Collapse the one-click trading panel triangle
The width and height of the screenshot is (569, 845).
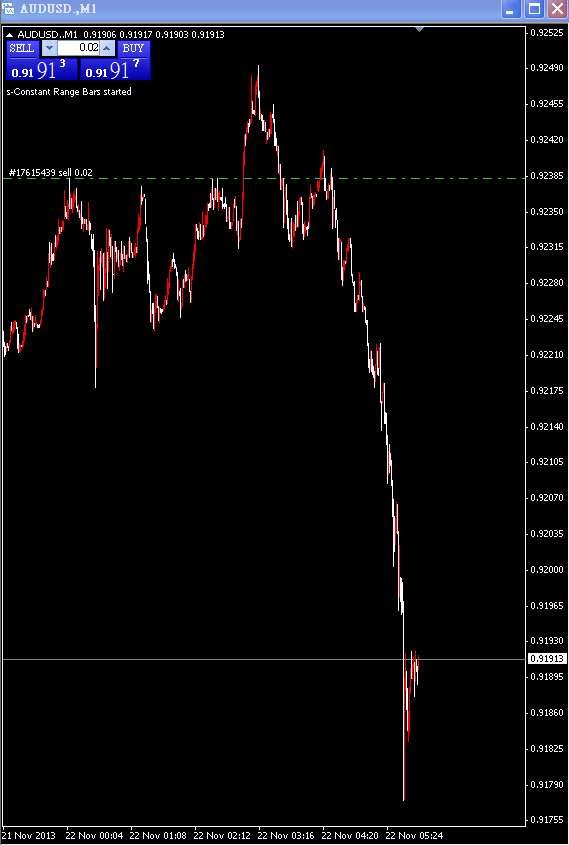point(9,34)
